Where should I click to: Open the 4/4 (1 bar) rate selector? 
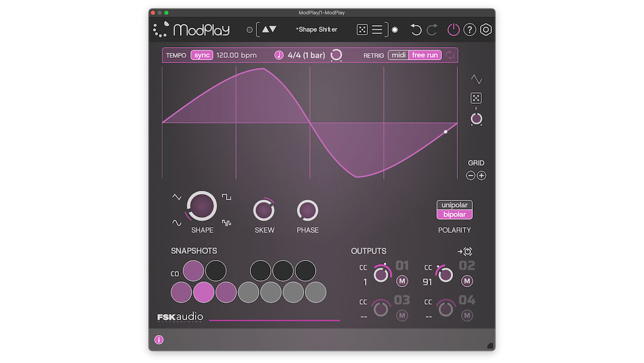(x=306, y=55)
